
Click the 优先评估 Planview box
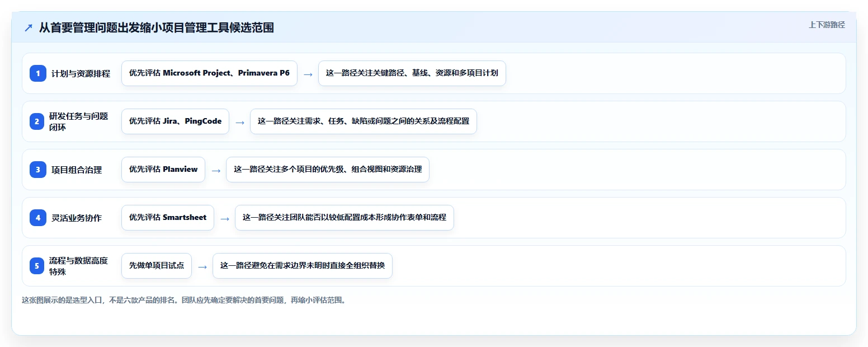[163, 170]
